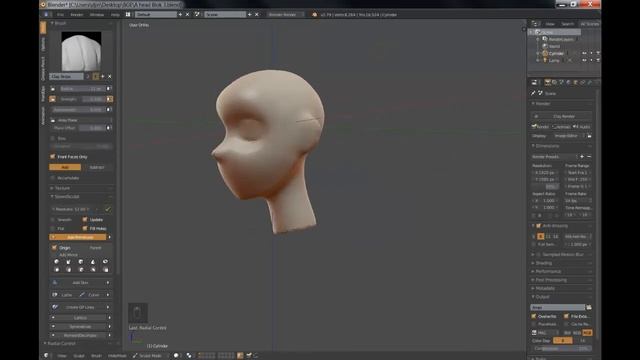Click the Lathe tool button

pos(64,295)
